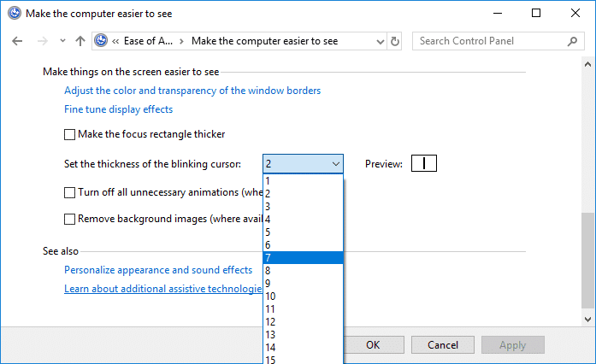Click the Cancel button
Viewport: 596px width, 364px height.
coord(442,345)
